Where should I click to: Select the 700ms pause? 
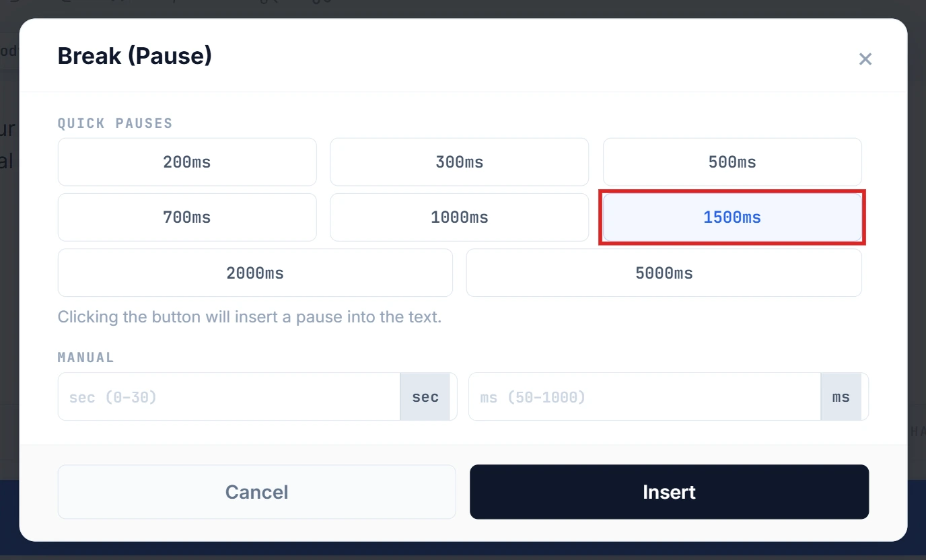[x=187, y=217]
